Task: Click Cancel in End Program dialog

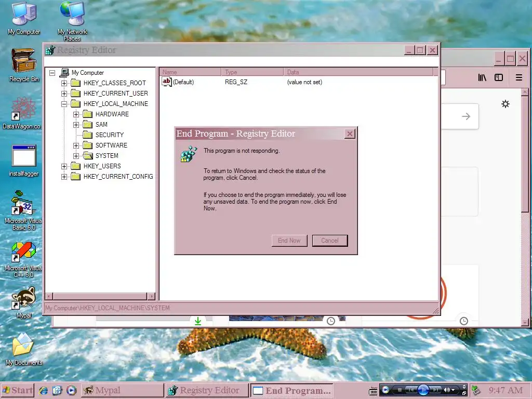Action: click(330, 241)
